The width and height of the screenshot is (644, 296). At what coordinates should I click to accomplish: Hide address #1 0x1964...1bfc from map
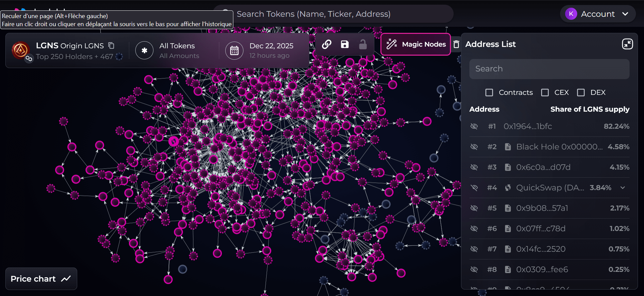point(474,126)
